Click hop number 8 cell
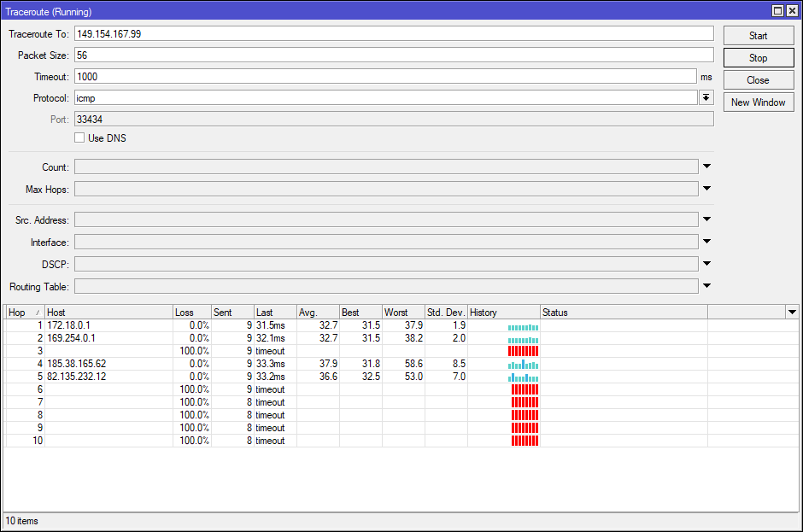The height and width of the screenshot is (532, 803). [x=25, y=415]
